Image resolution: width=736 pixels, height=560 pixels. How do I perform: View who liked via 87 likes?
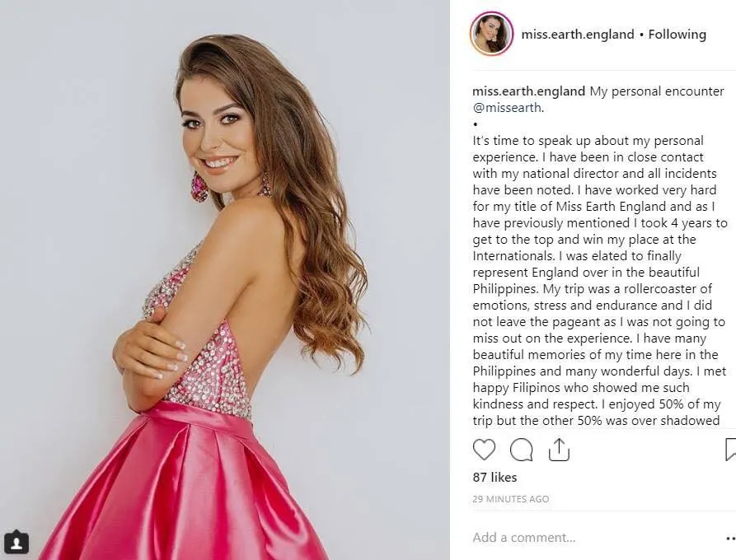coord(495,477)
